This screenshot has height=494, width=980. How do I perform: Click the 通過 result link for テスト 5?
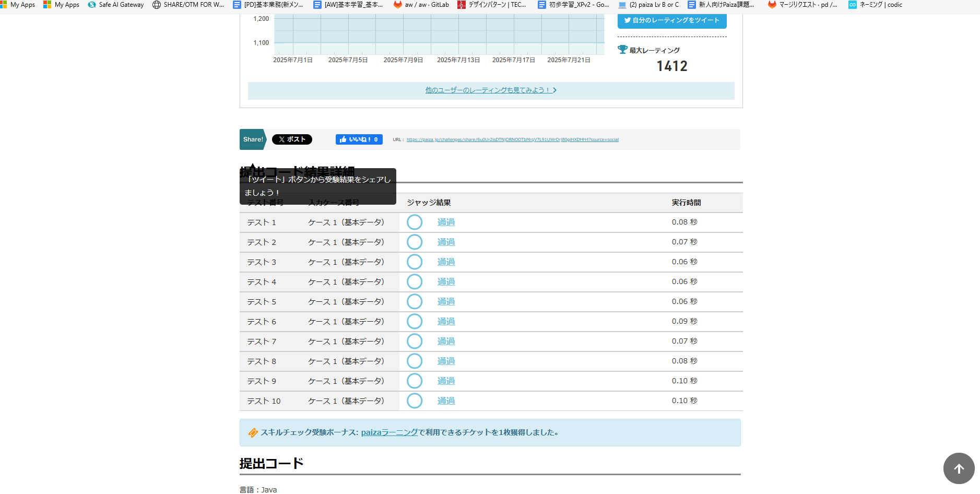[446, 302]
